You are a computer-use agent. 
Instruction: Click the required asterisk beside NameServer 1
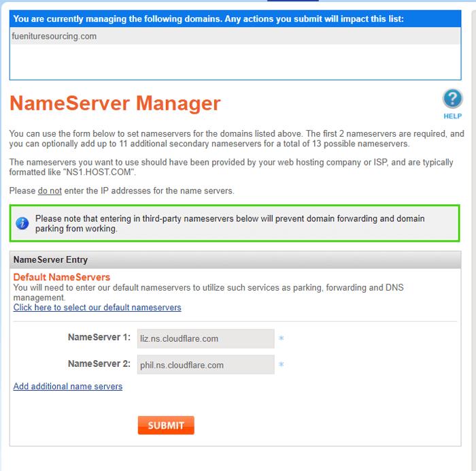pyautogui.click(x=281, y=338)
